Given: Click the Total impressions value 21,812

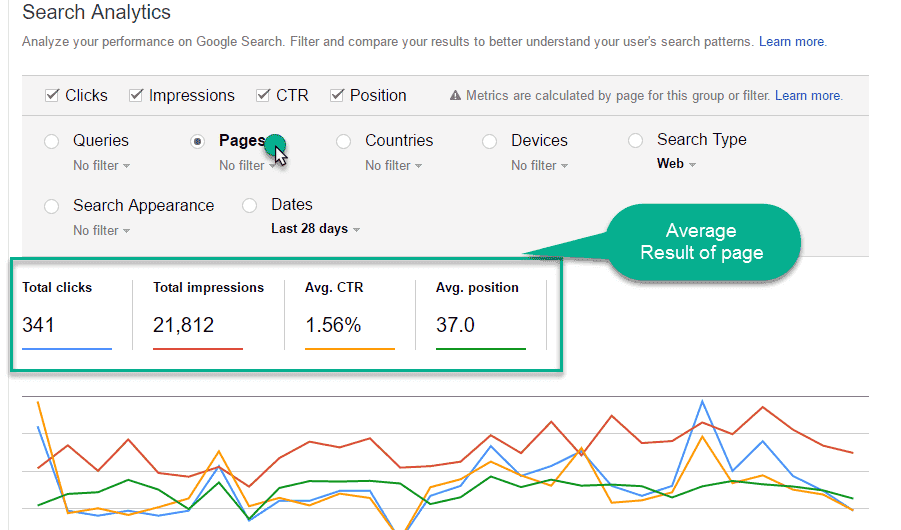Looking at the screenshot, I should pyautogui.click(x=183, y=325).
